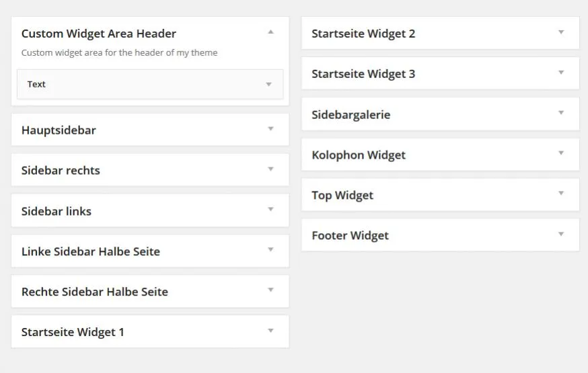Click the Sidebargalerie heading
The width and height of the screenshot is (588, 373).
click(x=351, y=115)
